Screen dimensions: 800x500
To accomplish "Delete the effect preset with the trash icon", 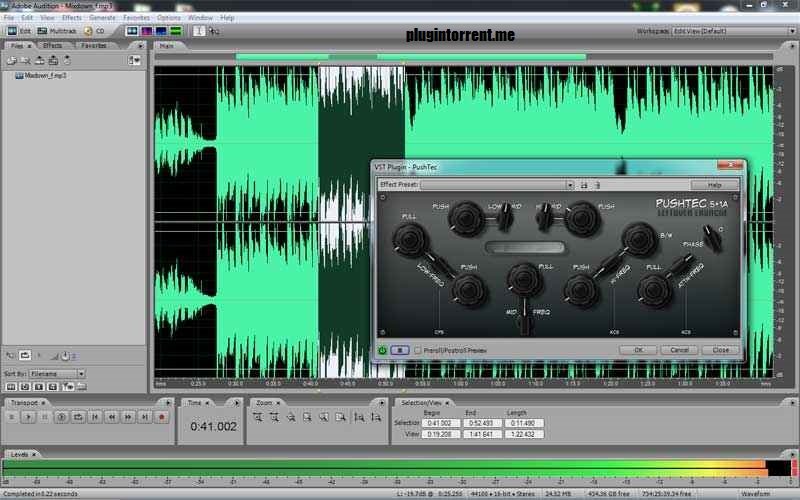I will tap(597, 185).
